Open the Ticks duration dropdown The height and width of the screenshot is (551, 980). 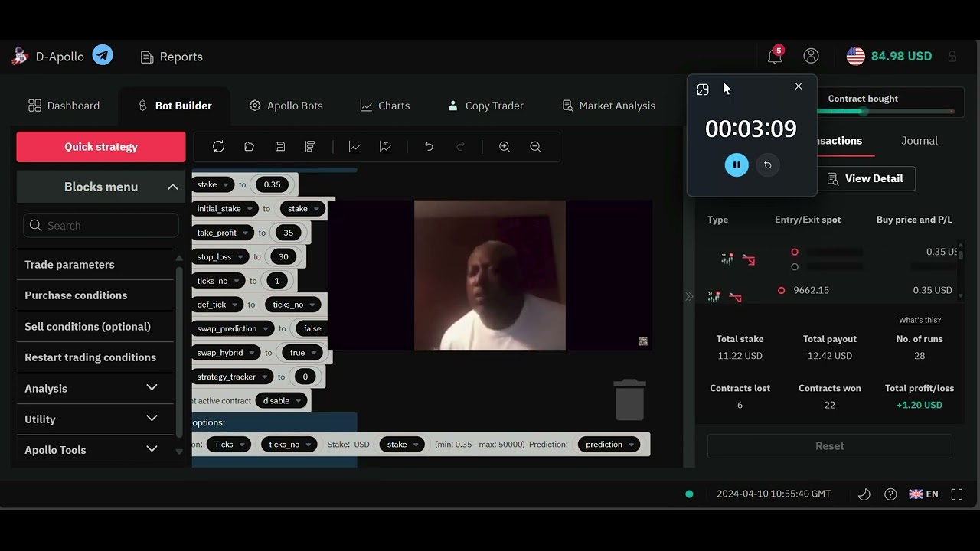click(x=228, y=445)
